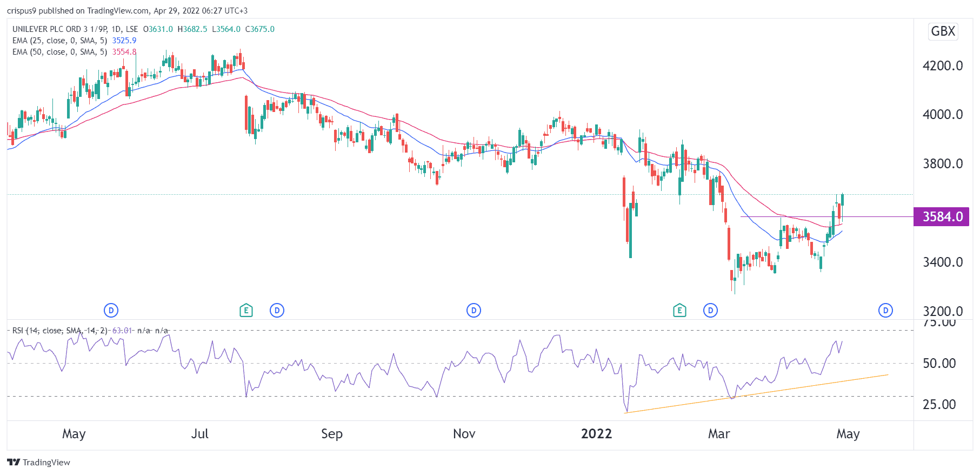Click the open price value O3631.0
This screenshot has height=474, width=980.
158,29
